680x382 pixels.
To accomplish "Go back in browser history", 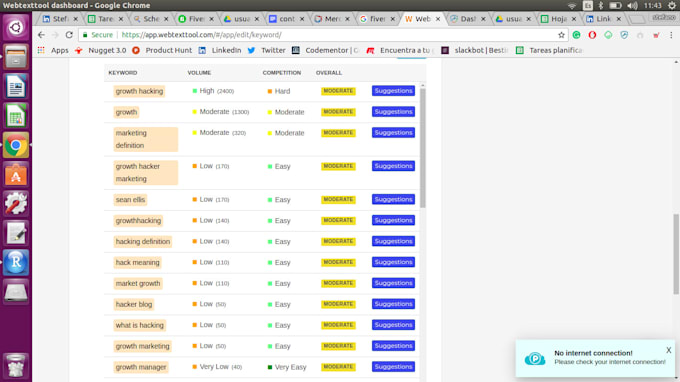I will 41,35.
